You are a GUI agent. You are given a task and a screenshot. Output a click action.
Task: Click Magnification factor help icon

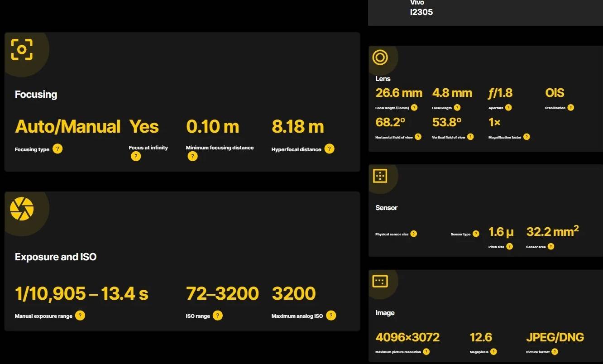point(526,137)
